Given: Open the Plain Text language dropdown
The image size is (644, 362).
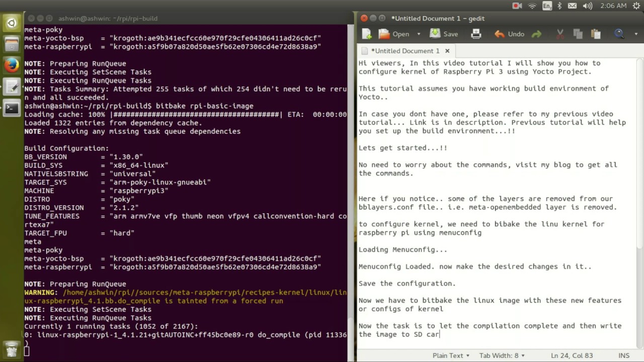Looking at the screenshot, I should 451,355.
